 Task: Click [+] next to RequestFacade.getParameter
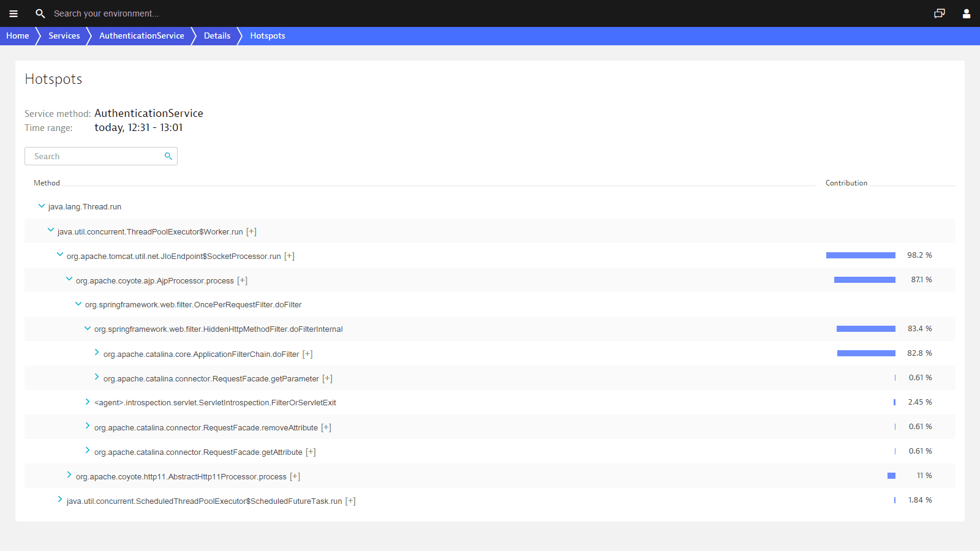click(328, 378)
